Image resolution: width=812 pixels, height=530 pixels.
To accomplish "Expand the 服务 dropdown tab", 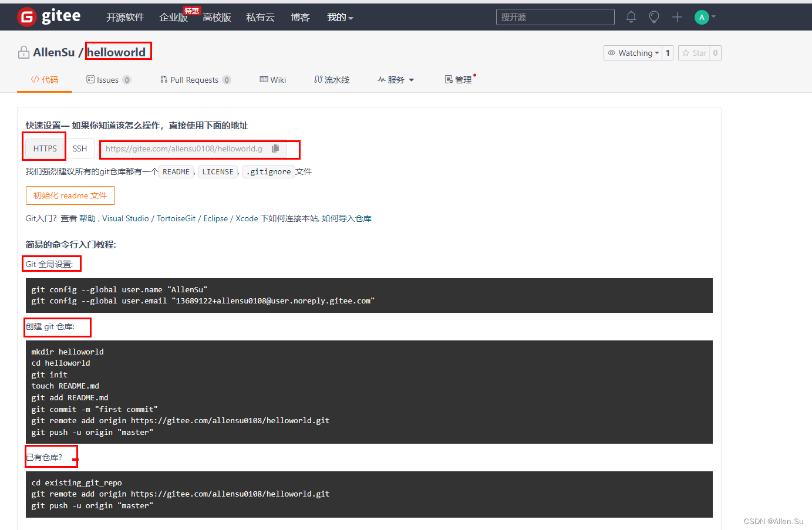I will point(396,80).
